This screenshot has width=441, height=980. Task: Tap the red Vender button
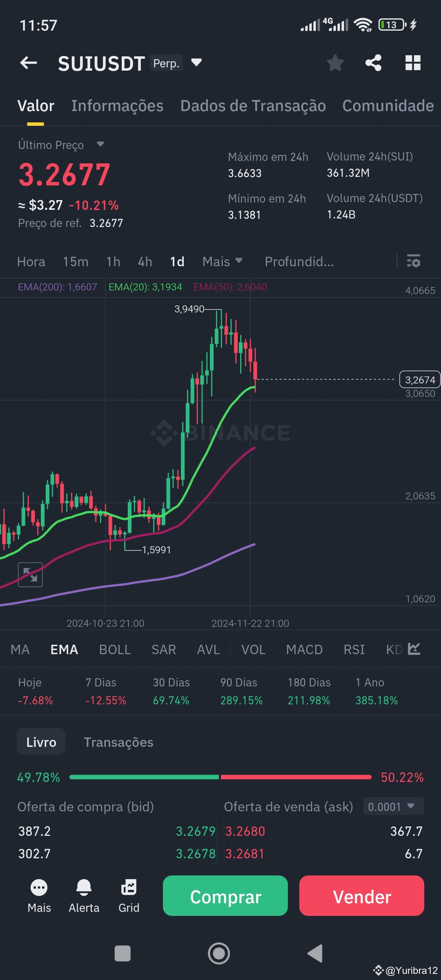[362, 895]
